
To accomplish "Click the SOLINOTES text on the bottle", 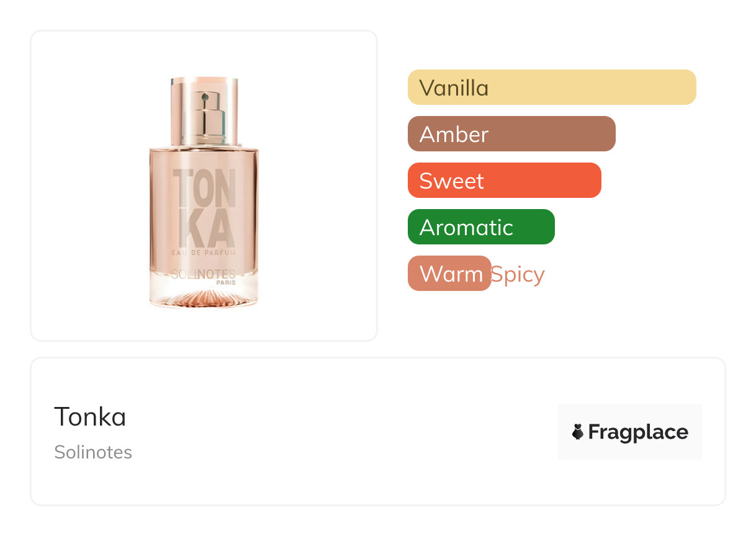I will pyautogui.click(x=203, y=274).
